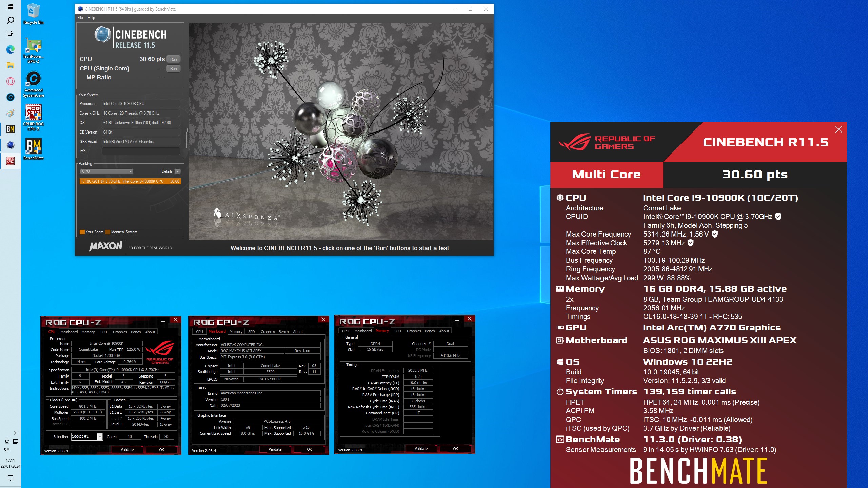
Task: Open SPD tab in Memory CPU-Z window
Action: tap(398, 331)
